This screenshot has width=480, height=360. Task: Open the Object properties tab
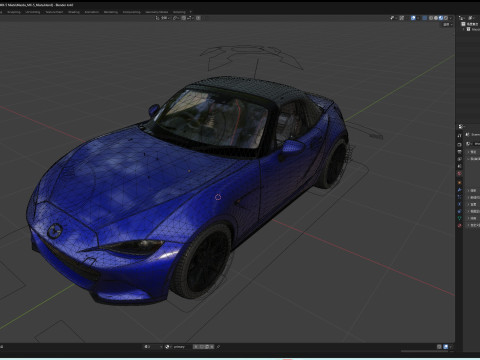tap(459, 183)
